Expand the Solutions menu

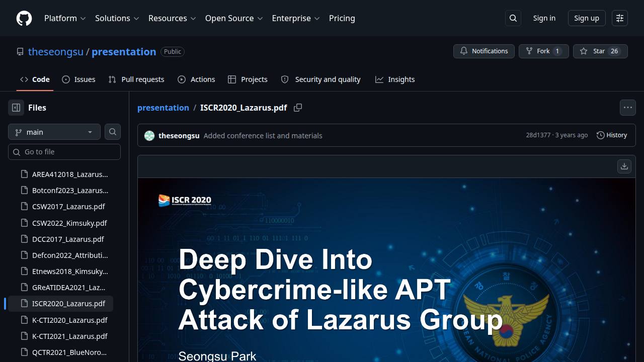(x=117, y=18)
